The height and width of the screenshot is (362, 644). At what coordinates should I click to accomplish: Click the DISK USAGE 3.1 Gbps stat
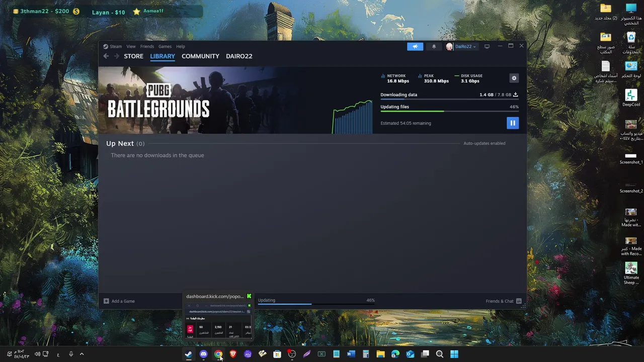point(468,78)
